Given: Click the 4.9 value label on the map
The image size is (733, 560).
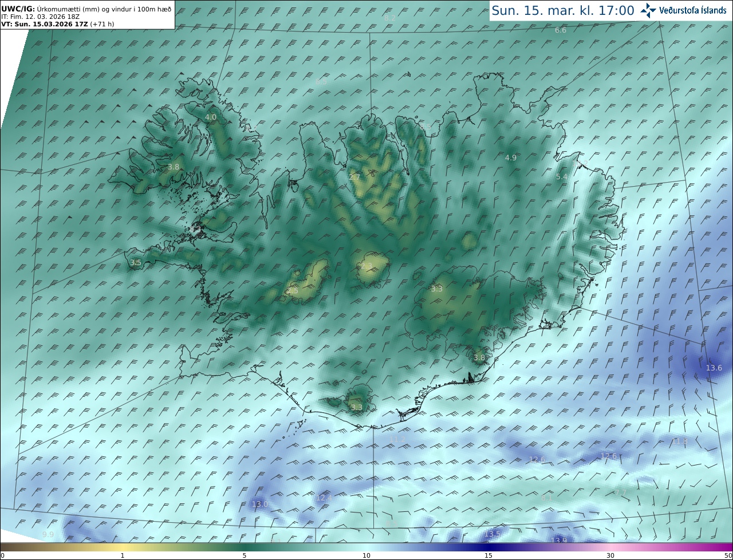Looking at the screenshot, I should coord(511,157).
